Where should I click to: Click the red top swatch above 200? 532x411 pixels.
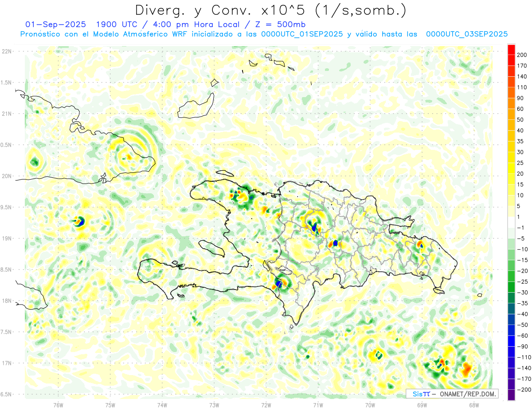[511, 50]
